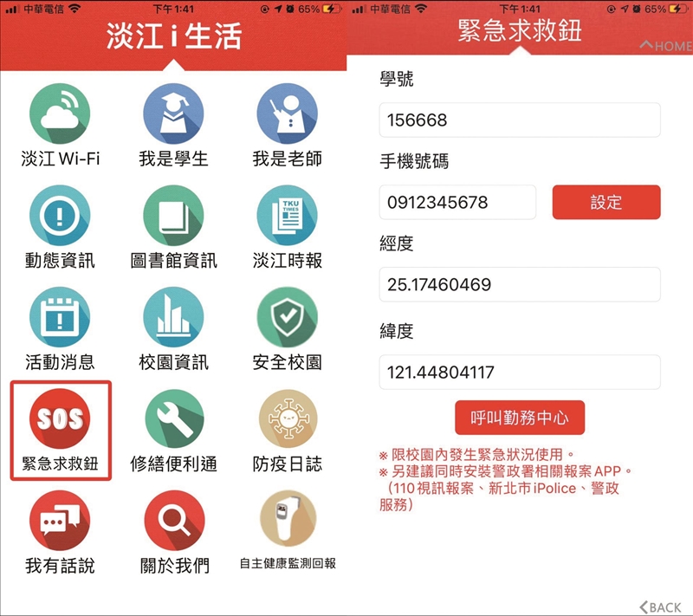Tap the 淡江時報 newspaper icon
The image size is (693, 616).
287,217
